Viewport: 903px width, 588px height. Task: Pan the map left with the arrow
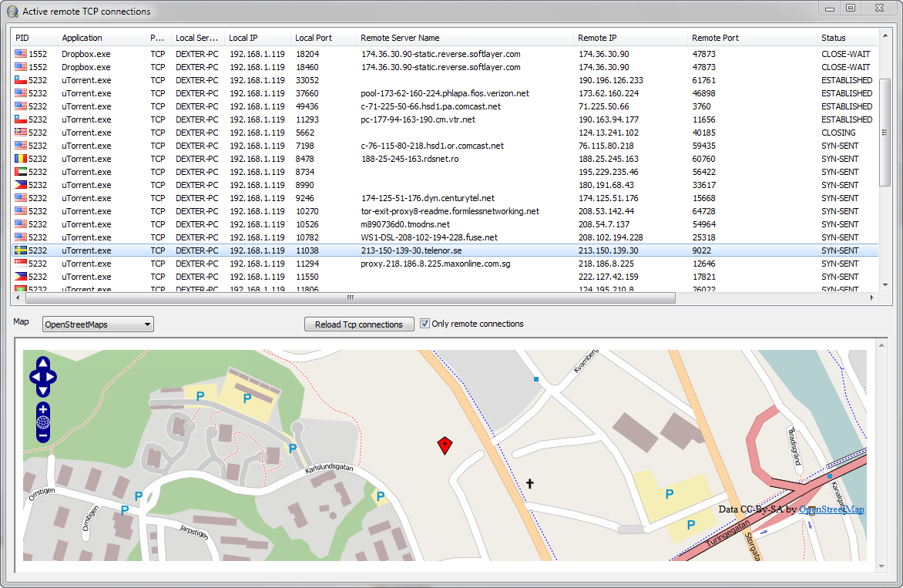[35, 377]
